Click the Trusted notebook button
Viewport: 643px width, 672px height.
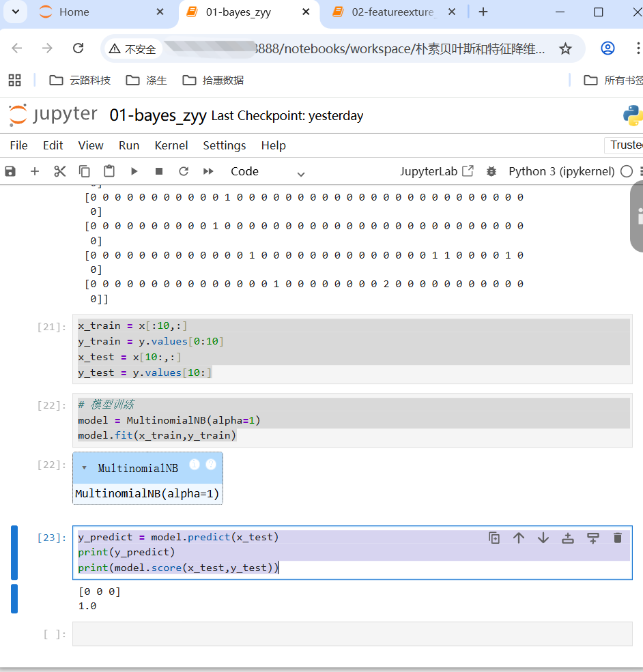(x=625, y=145)
